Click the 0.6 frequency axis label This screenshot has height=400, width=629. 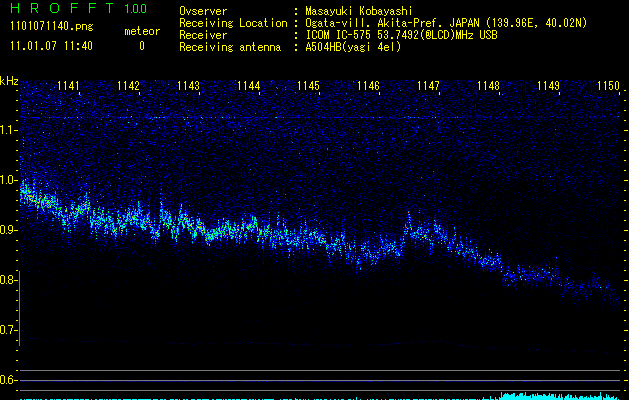pos(9,380)
